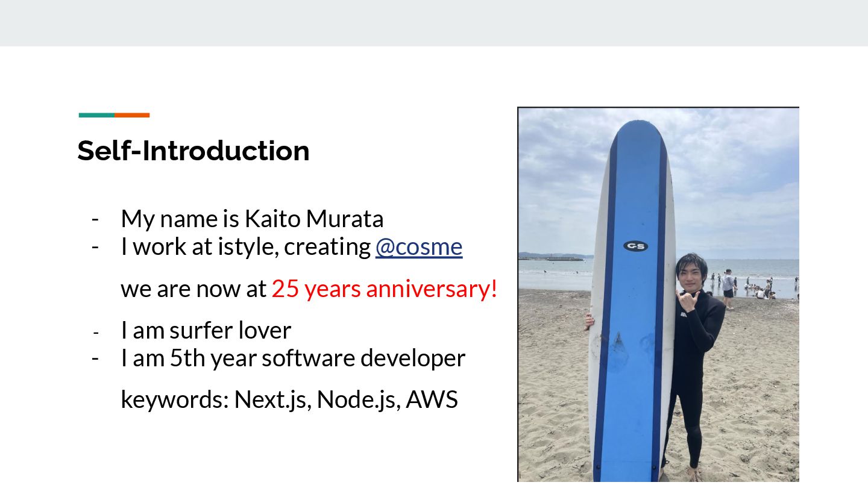Click the GS logo on the surfboard
This screenshot has height=488, width=868.
coord(635,246)
